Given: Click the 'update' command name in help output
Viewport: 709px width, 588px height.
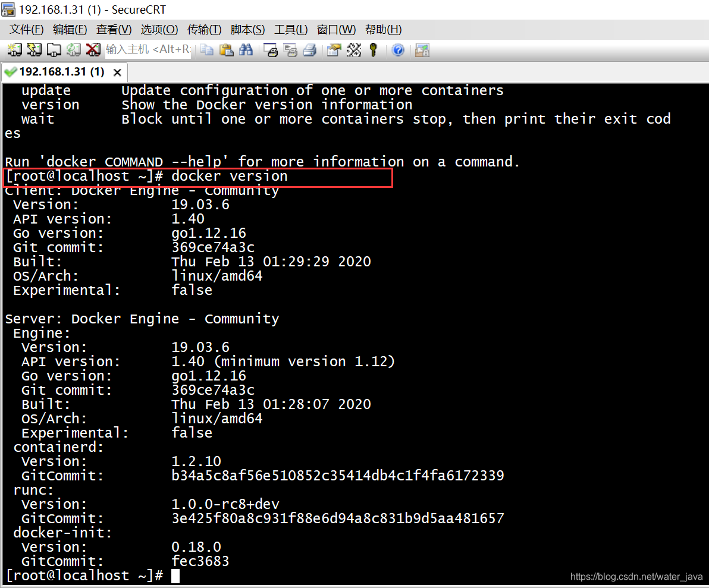Looking at the screenshot, I should point(46,90).
